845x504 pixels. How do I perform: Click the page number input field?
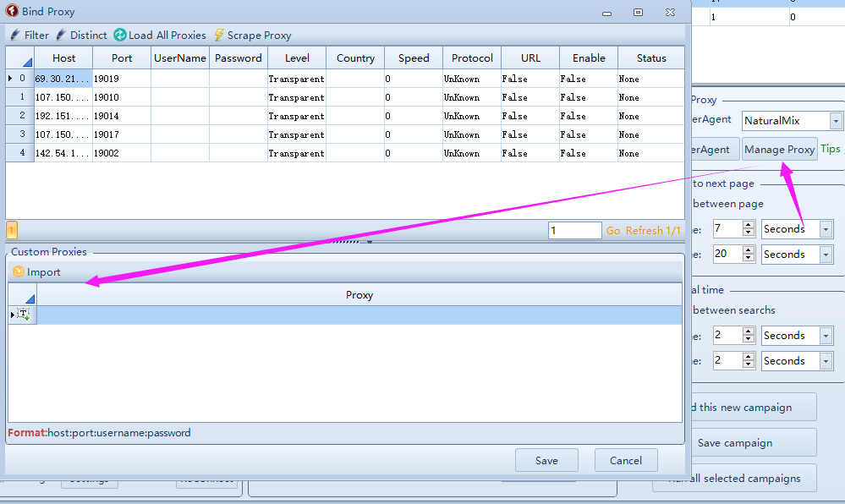(x=574, y=231)
